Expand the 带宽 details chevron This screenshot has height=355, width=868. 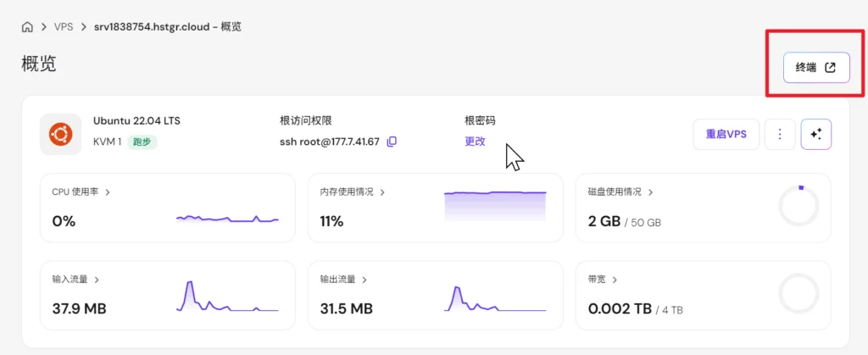615,280
